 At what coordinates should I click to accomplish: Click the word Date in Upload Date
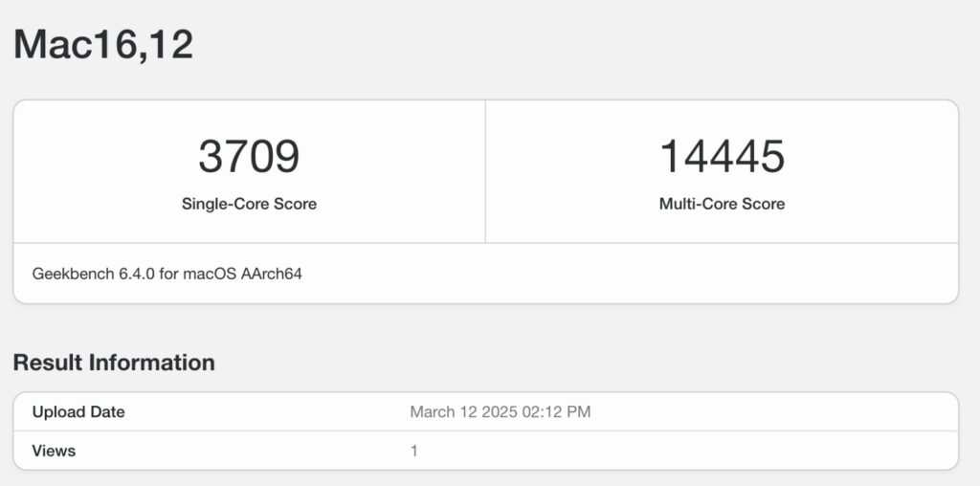pos(106,412)
